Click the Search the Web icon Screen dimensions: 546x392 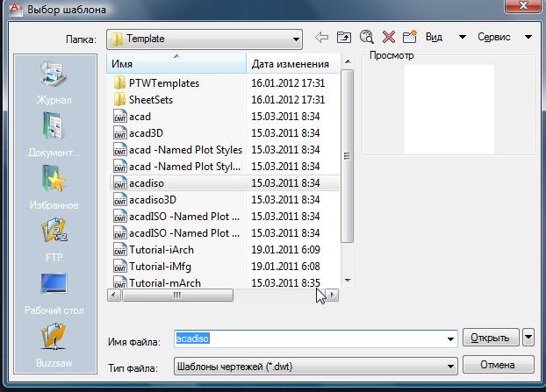tap(366, 37)
